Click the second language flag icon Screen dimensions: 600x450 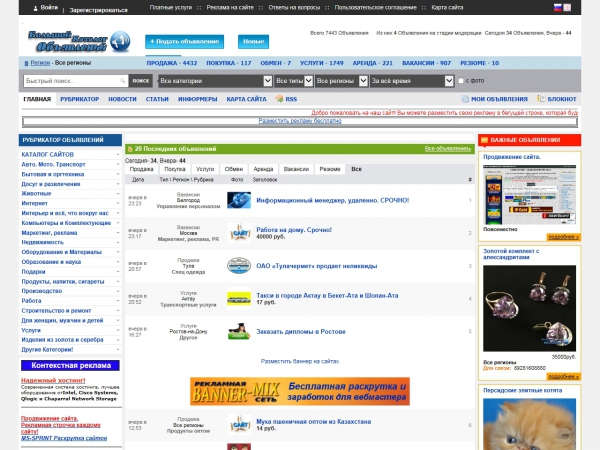[567, 7]
